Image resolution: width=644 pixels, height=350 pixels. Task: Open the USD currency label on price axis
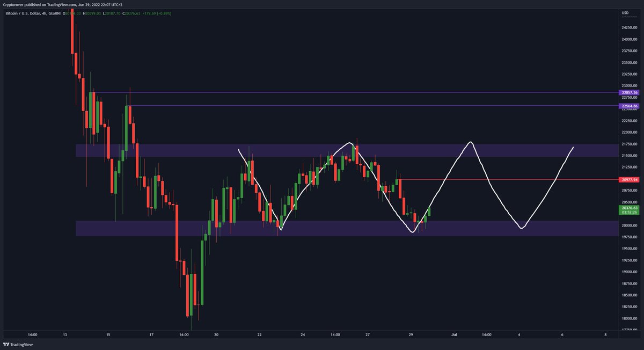pos(625,12)
